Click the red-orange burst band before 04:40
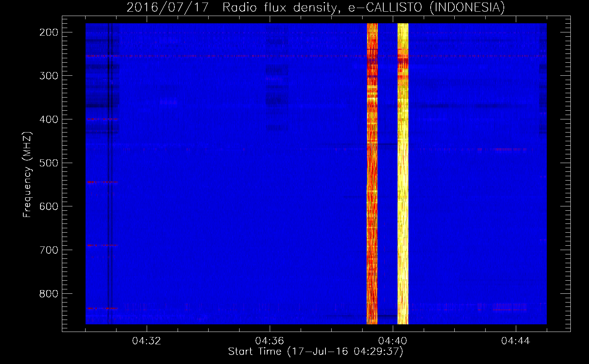The height and width of the screenshot is (364, 589). (x=372, y=174)
